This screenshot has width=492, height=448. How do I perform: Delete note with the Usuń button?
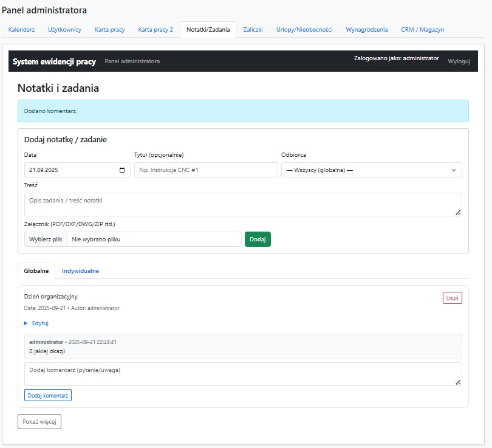point(452,298)
